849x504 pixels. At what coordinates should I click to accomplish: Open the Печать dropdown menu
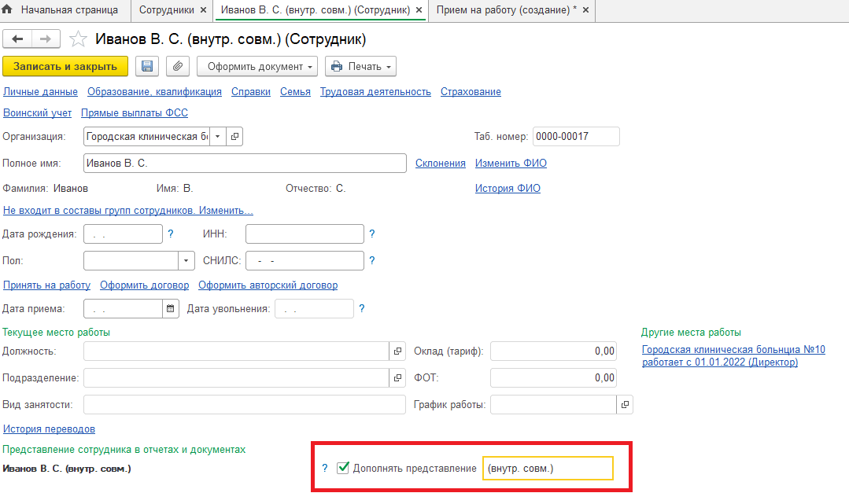(x=360, y=66)
